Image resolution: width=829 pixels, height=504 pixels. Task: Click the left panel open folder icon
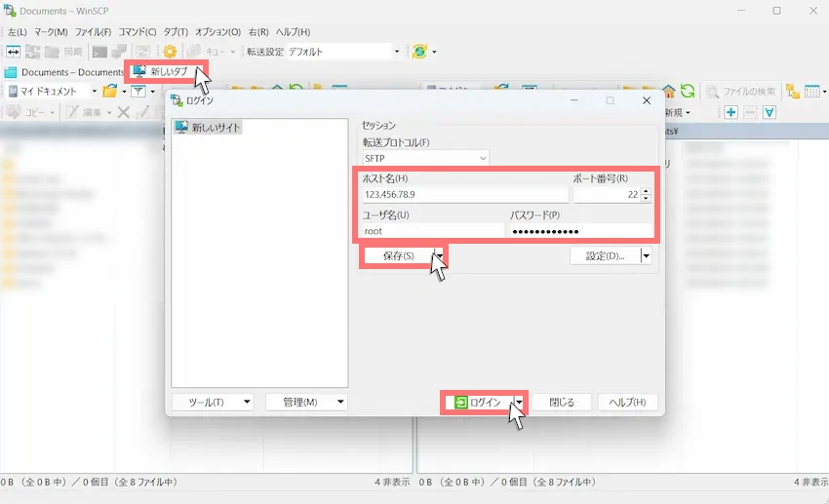(x=110, y=91)
